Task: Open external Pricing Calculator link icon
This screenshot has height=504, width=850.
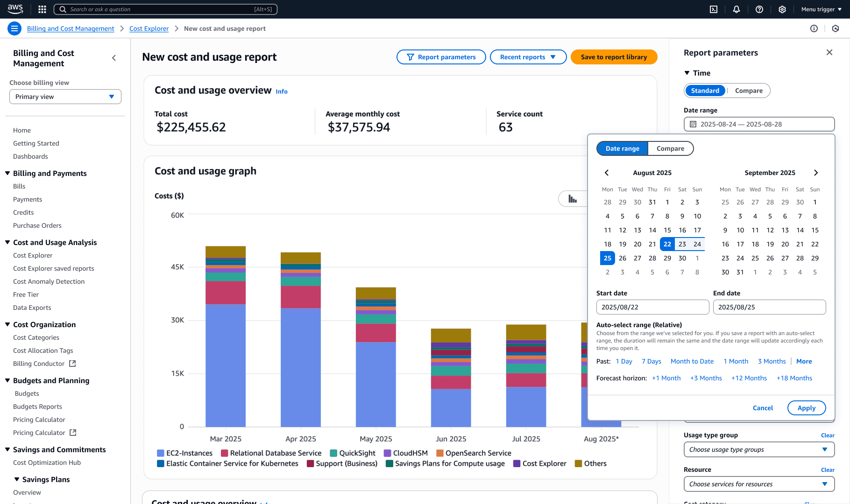Action: pos(73,433)
